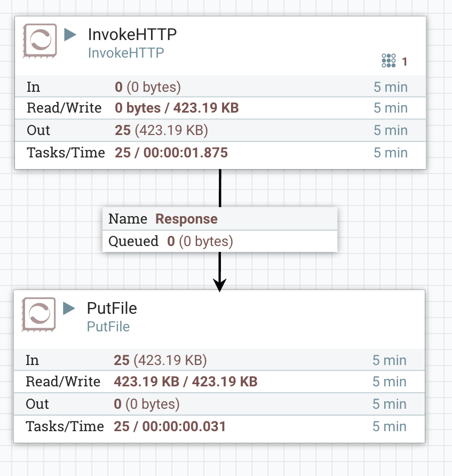Viewport: 452px width, 476px height.
Task: Click the PutFile In statistics row
Action: [219, 360]
